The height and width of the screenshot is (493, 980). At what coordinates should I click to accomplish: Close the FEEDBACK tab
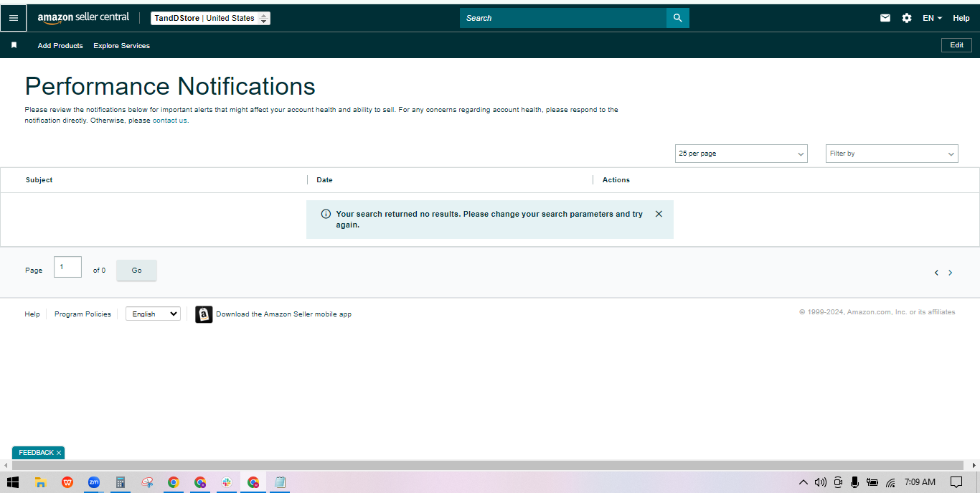[59, 453]
